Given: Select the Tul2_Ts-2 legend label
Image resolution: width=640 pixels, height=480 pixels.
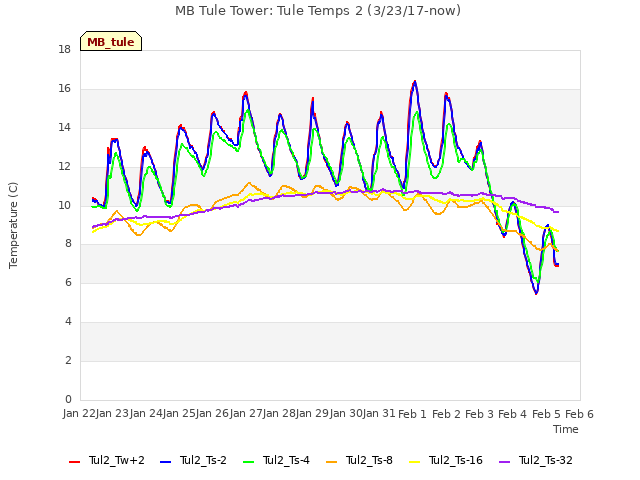Looking at the screenshot, I should 203,460.
